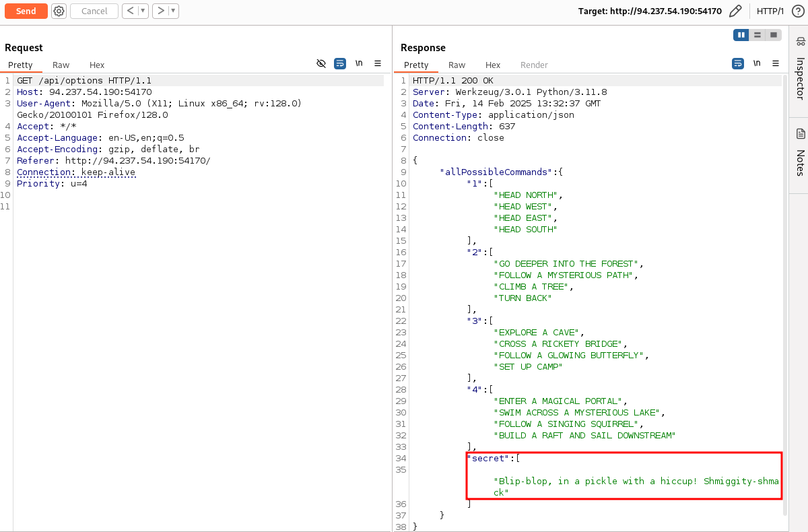The height and width of the screenshot is (532, 808).
Task: Open the HTTP/1 protocol selector
Action: pyautogui.click(x=770, y=11)
